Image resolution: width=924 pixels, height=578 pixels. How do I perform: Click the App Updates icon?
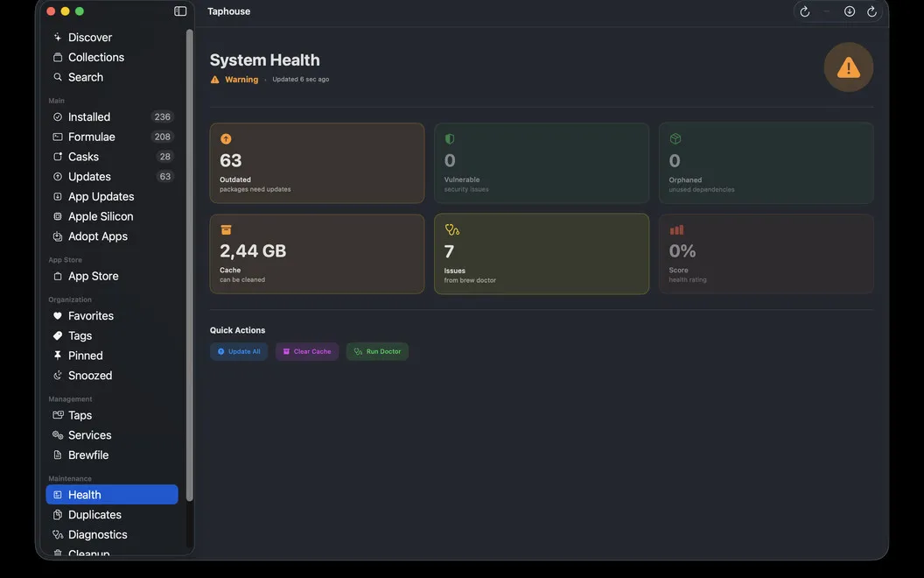tap(58, 196)
